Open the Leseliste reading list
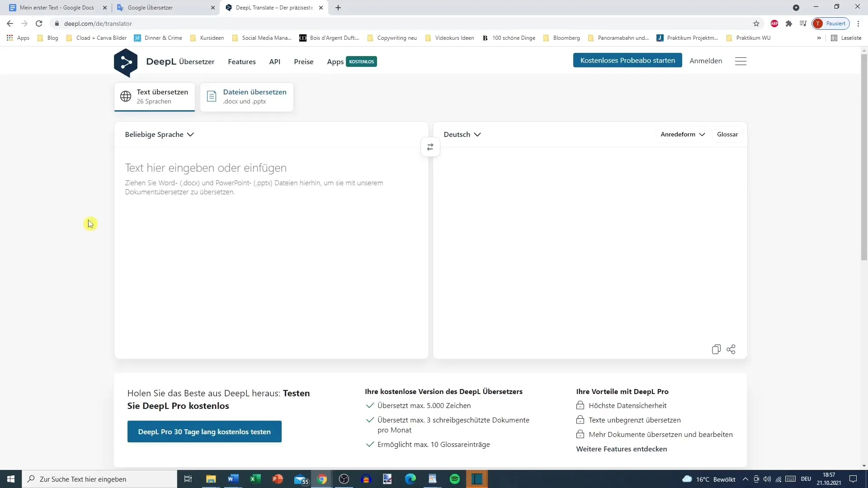868x488 pixels. (846, 38)
